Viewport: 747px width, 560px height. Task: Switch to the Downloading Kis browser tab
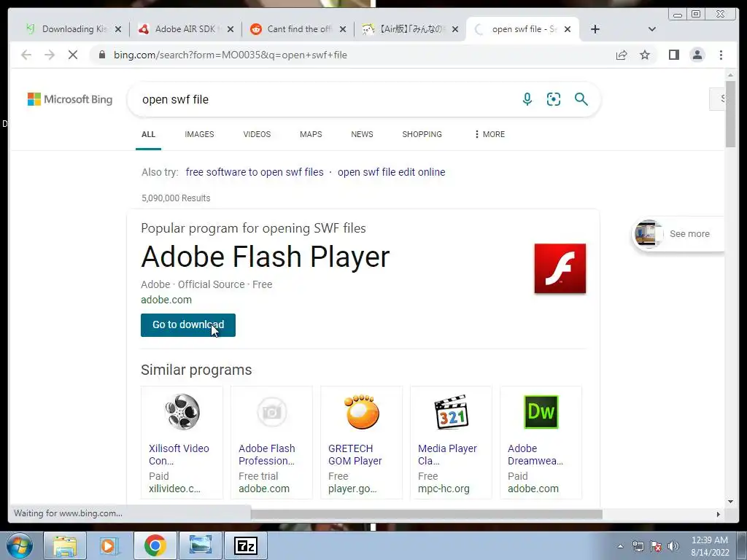(74, 29)
